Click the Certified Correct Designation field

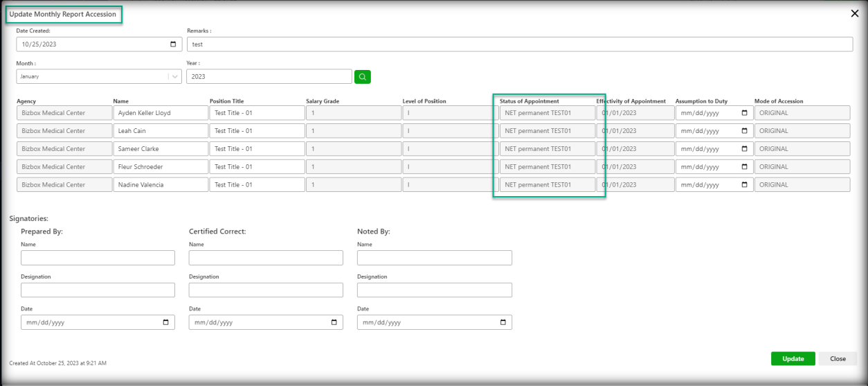266,290
